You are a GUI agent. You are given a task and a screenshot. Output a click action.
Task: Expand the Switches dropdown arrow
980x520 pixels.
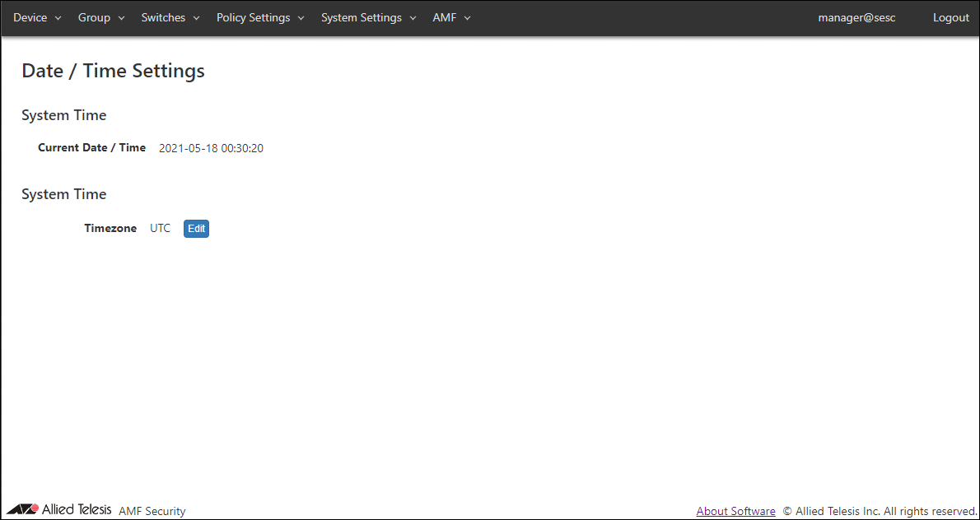pyautogui.click(x=197, y=18)
